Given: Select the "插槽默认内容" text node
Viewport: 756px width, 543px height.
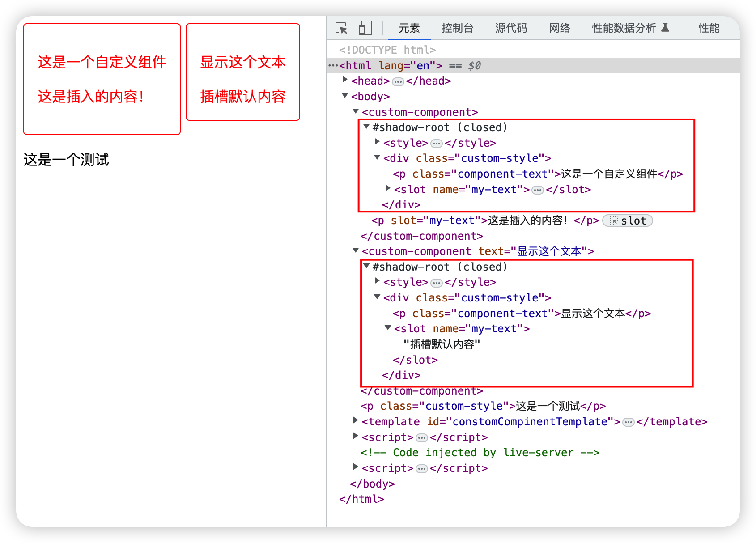Looking at the screenshot, I should tap(442, 344).
